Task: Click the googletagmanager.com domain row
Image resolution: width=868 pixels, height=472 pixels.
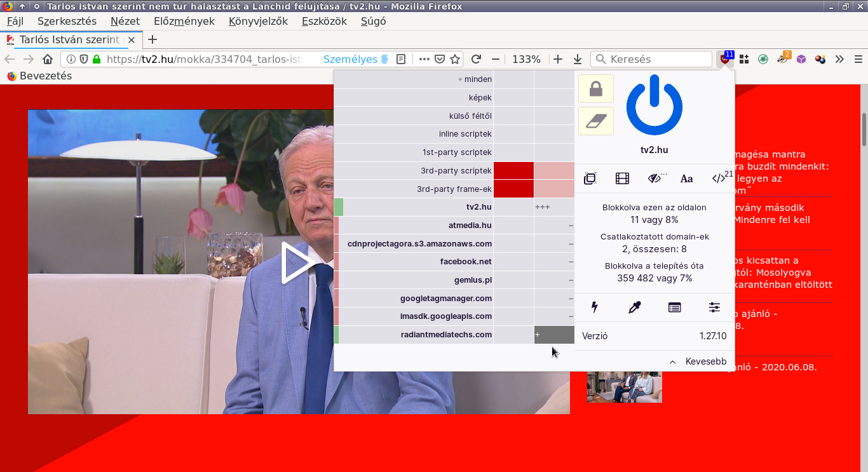Action: 414,298
